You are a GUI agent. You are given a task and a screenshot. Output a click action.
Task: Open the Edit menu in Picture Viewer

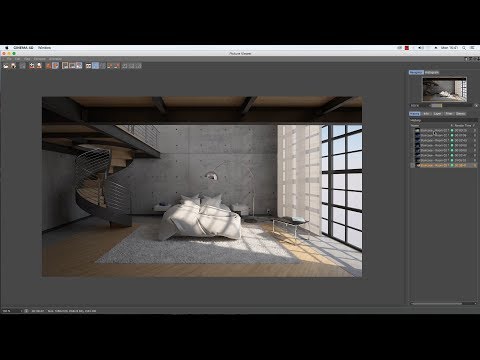[x=17, y=59]
